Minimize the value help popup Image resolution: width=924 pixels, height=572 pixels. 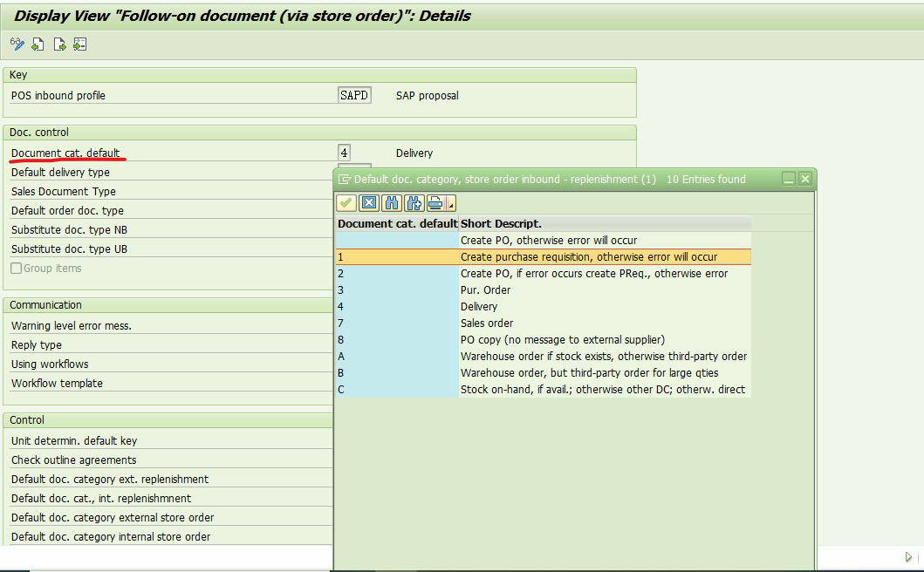pos(789,179)
